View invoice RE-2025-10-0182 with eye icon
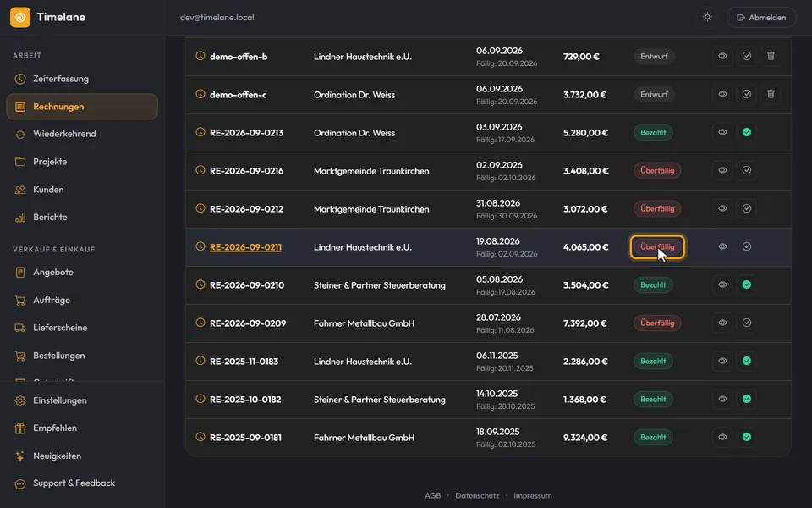The width and height of the screenshot is (812, 508). point(722,399)
